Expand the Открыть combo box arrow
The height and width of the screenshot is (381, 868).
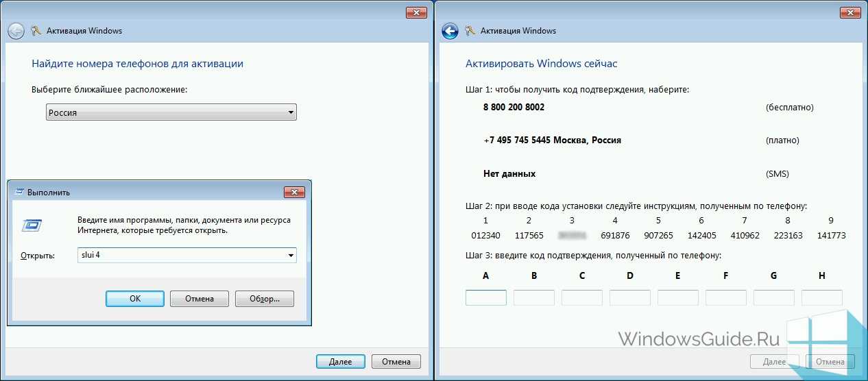tap(291, 256)
